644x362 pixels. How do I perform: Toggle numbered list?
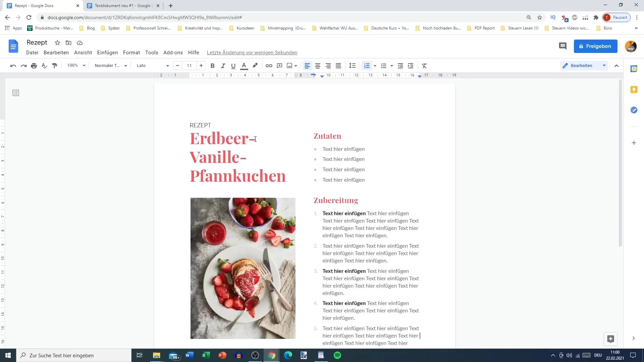pos(367,66)
